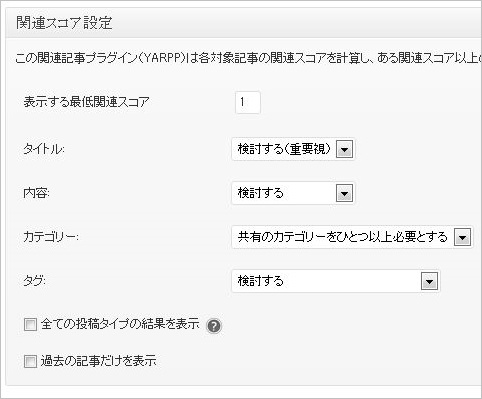The width and height of the screenshot is (482, 399).
Task: Click the arrow button on 内容 dropdown
Action: click(344, 193)
